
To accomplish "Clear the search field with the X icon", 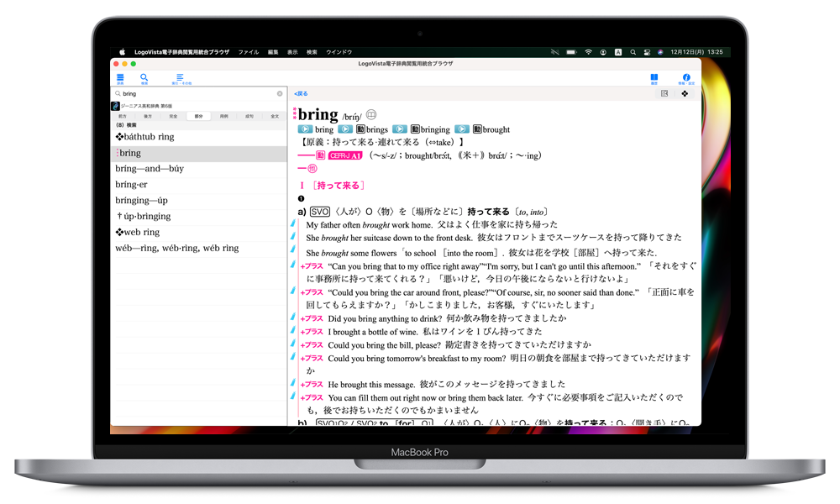I will coord(280,93).
